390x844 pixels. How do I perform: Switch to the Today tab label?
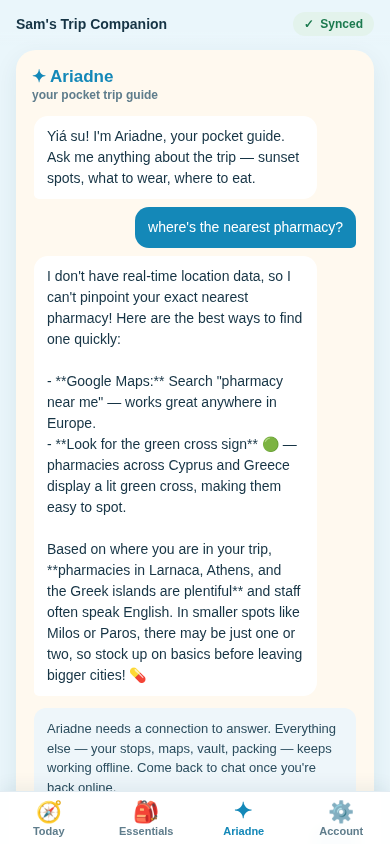(x=48, y=831)
